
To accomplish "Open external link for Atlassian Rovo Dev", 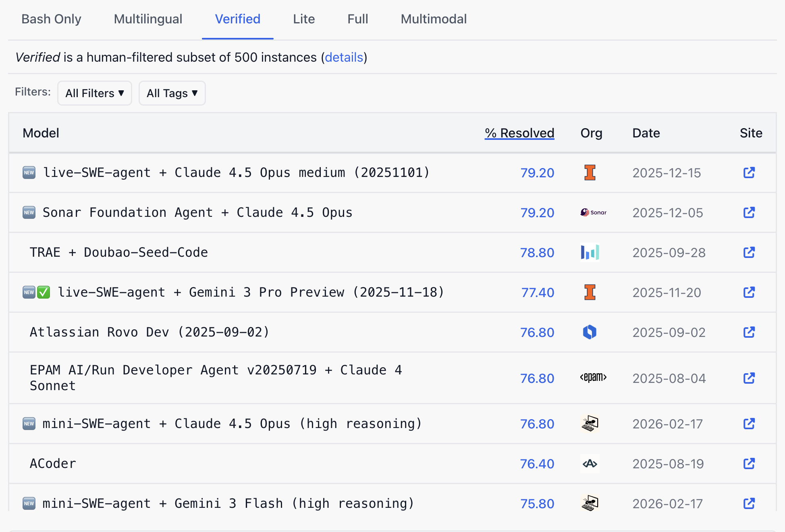I will pos(749,332).
